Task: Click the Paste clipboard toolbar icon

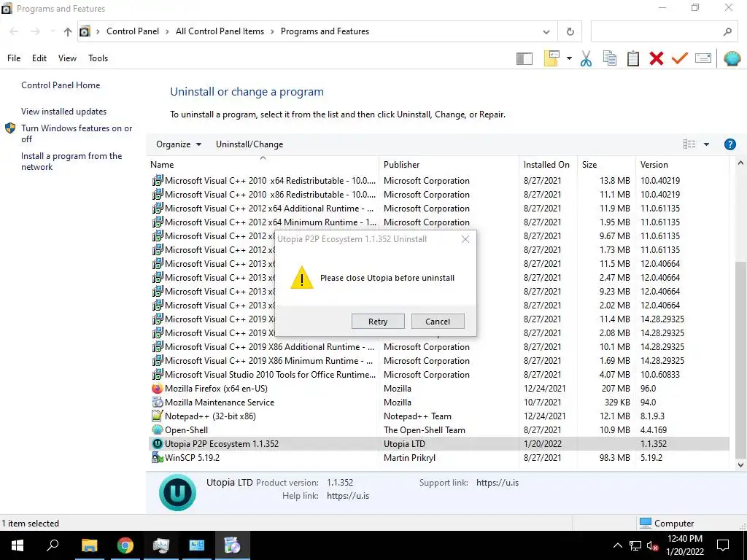Action: [633, 58]
